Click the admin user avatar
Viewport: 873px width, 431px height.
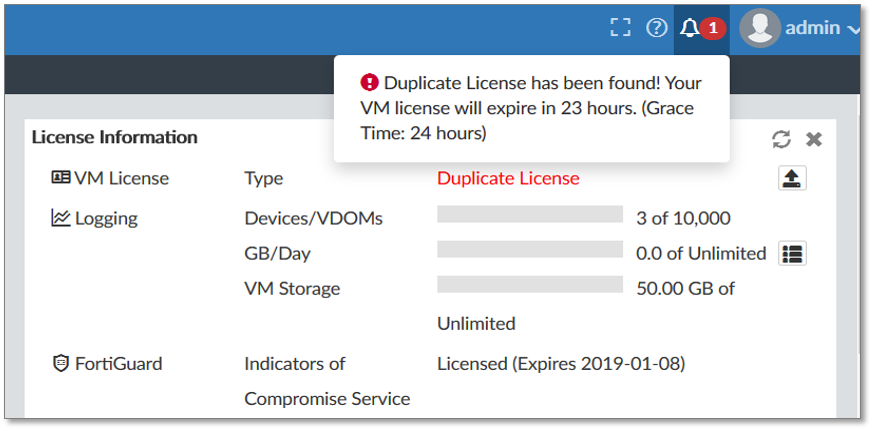pos(760,28)
